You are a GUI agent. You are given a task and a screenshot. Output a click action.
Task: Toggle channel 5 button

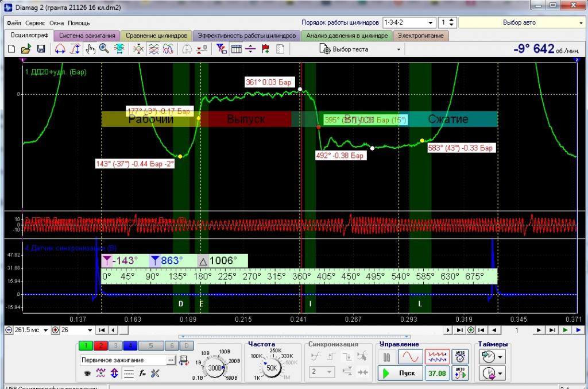[x=151, y=345]
